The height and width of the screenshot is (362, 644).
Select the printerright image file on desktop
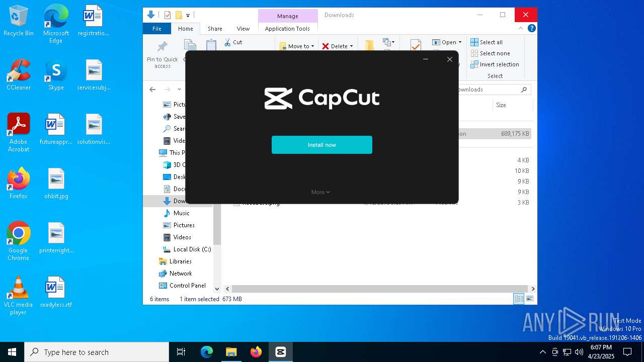coord(56,238)
